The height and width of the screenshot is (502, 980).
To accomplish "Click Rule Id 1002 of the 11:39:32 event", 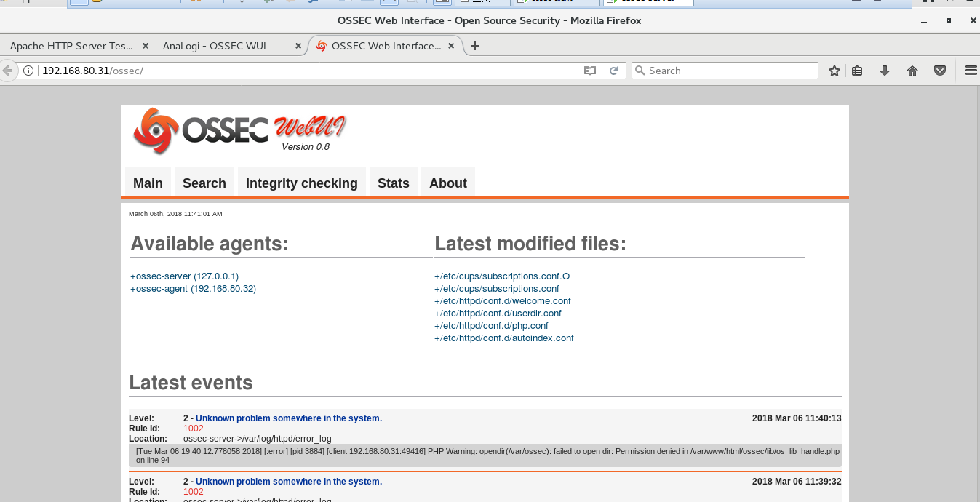I will click(194, 492).
